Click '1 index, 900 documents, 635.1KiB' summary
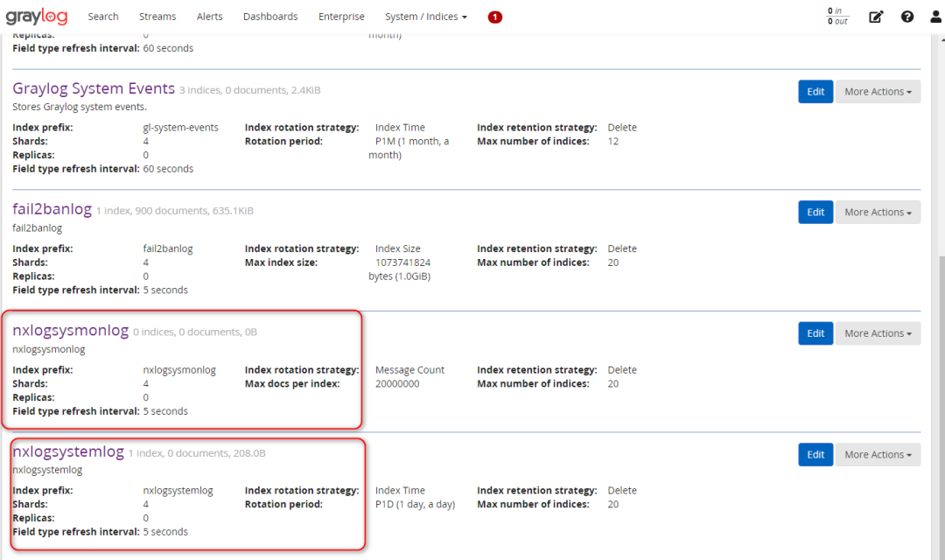Image resolution: width=945 pixels, height=560 pixels. [175, 211]
